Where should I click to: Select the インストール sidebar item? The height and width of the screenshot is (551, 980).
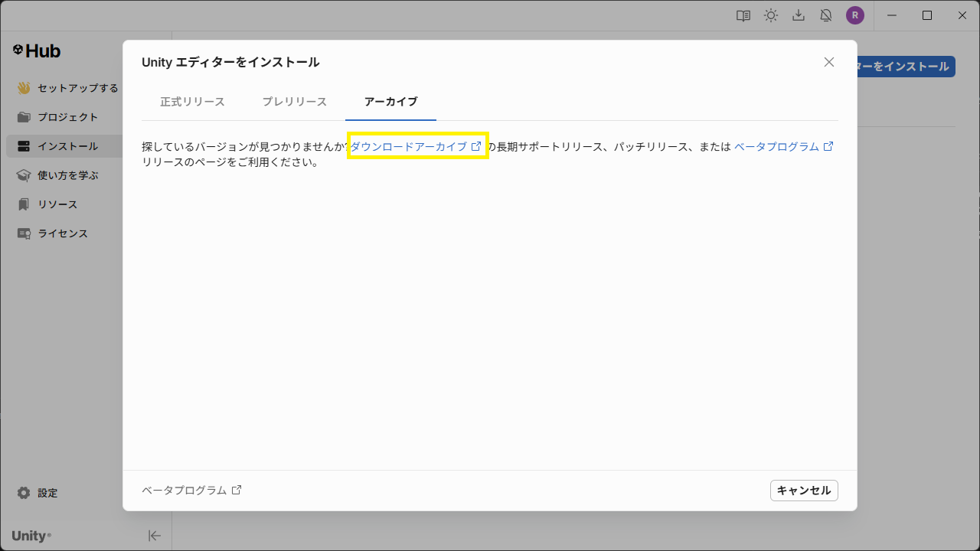point(67,146)
